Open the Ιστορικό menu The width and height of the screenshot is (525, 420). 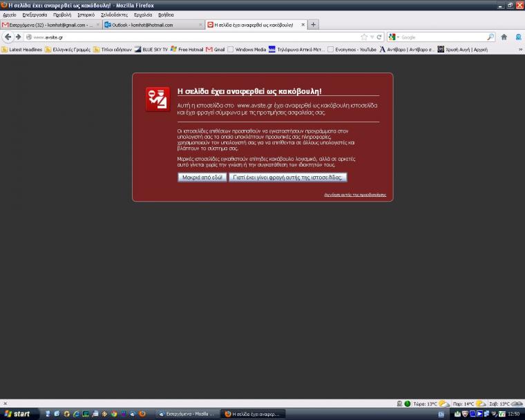(x=86, y=15)
